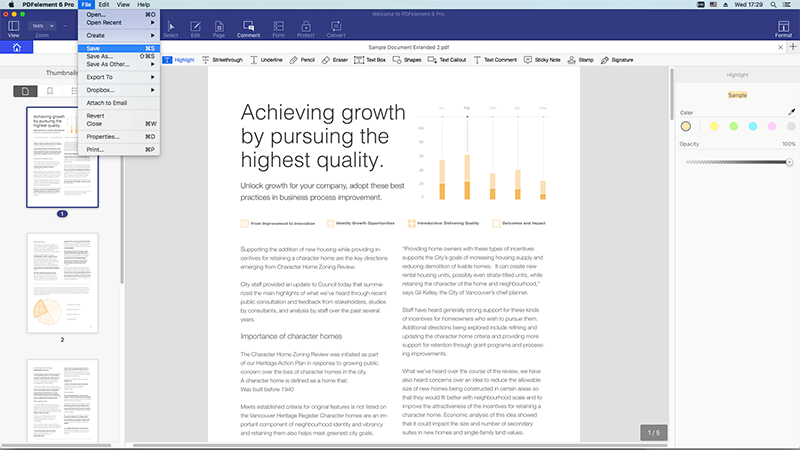Image resolution: width=800 pixels, height=450 pixels.
Task: Open the View menu in menu bar
Action: pyautogui.click(x=123, y=5)
